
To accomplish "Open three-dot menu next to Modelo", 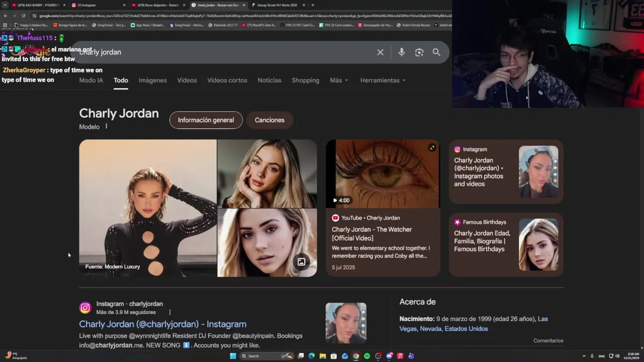I will [106, 127].
